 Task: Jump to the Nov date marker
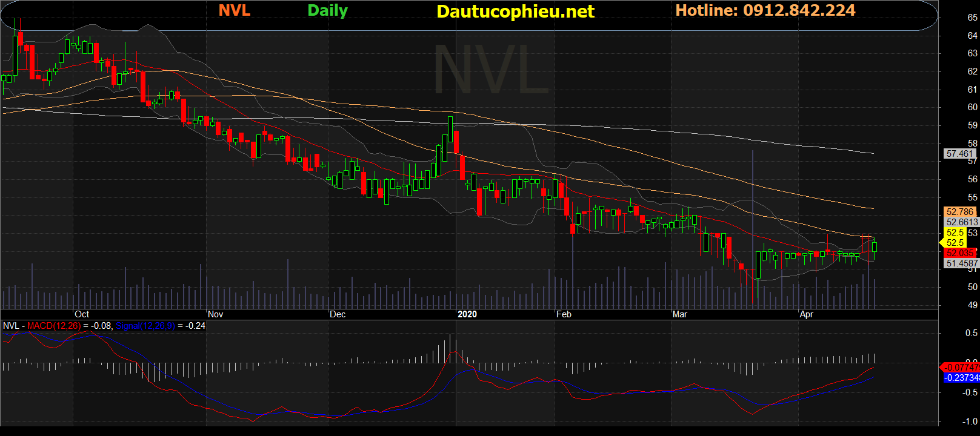coord(215,314)
